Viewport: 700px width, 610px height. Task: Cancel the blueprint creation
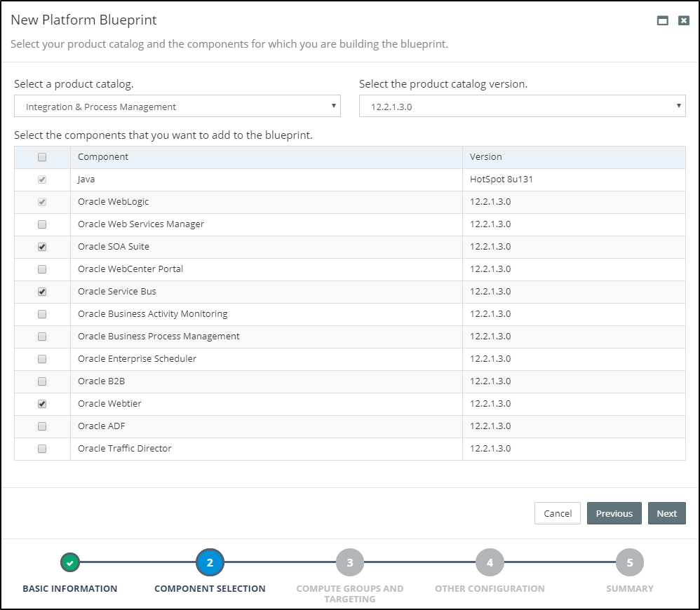coord(557,513)
